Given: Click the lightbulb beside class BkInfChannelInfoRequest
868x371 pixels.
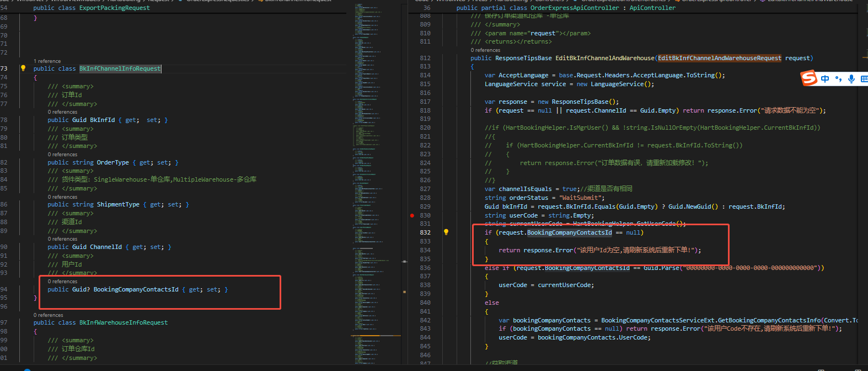Looking at the screenshot, I should 23,68.
